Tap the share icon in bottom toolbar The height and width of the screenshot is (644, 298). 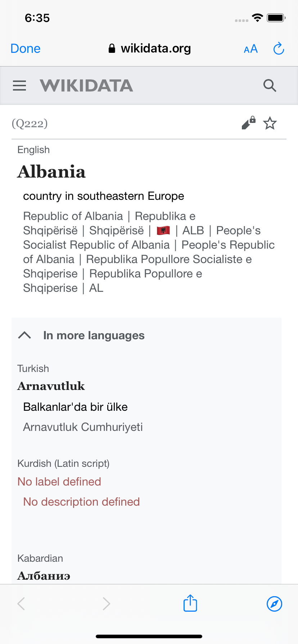[190, 603]
